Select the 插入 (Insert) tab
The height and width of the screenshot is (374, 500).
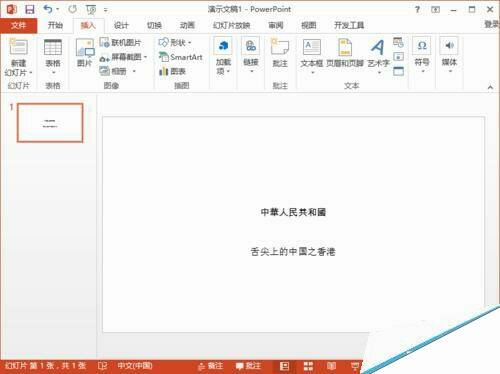[x=88, y=25]
